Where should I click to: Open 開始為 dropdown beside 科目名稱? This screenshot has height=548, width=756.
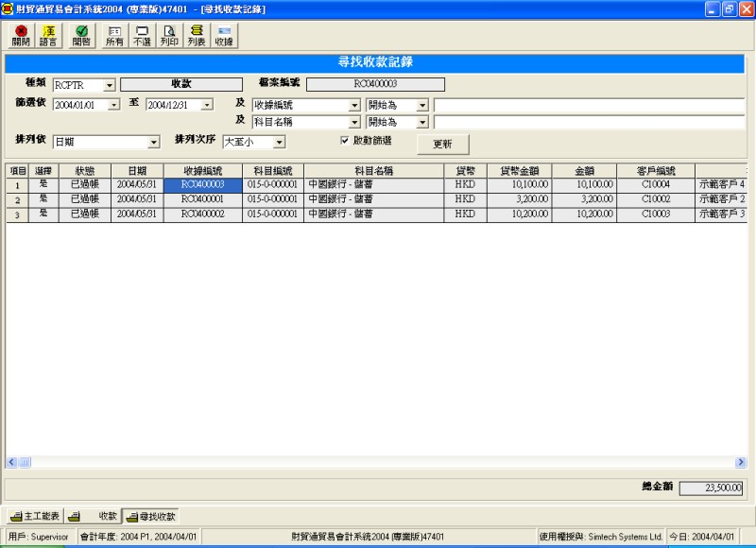(422, 123)
